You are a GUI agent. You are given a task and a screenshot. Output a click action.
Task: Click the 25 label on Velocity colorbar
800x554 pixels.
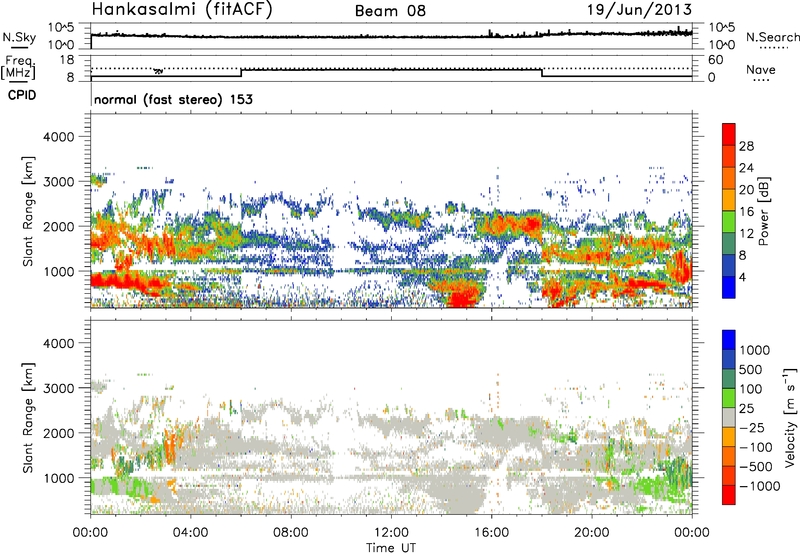[746, 408]
